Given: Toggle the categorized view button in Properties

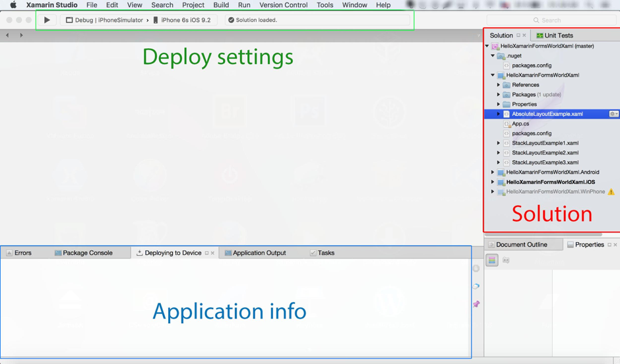Looking at the screenshot, I should pyautogui.click(x=492, y=260).
